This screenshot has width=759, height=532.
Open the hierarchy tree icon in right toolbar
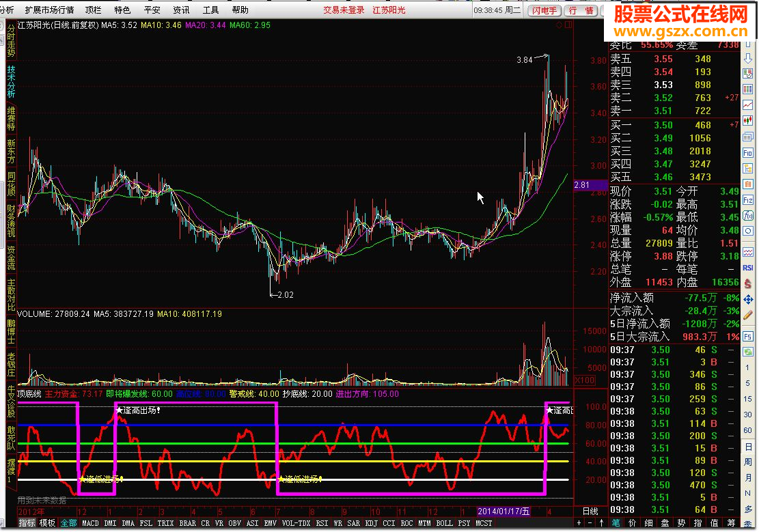(748, 169)
